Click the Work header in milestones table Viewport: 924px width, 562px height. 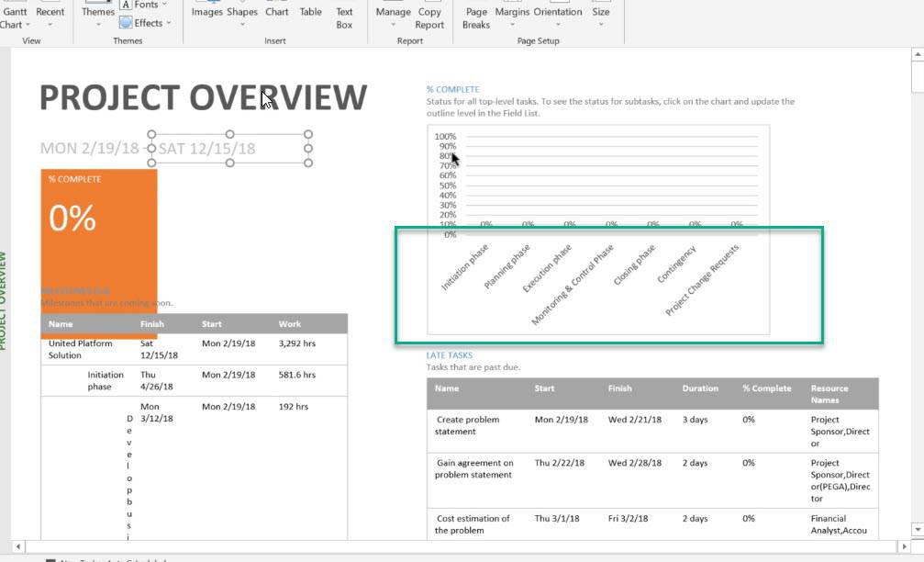[289, 324]
